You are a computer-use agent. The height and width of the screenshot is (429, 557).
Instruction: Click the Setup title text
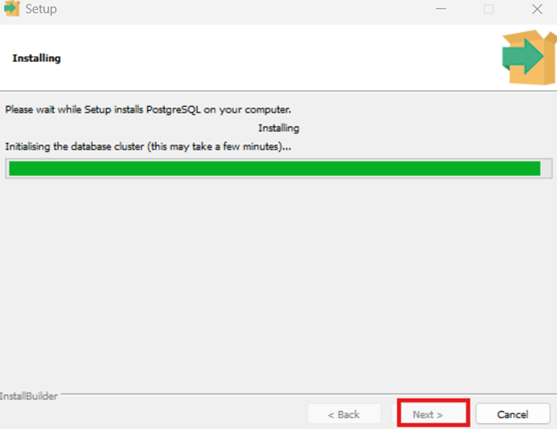[x=41, y=9]
